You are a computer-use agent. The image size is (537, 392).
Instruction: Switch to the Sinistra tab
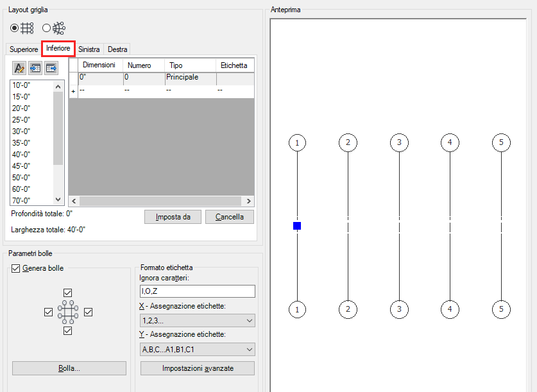pos(89,49)
